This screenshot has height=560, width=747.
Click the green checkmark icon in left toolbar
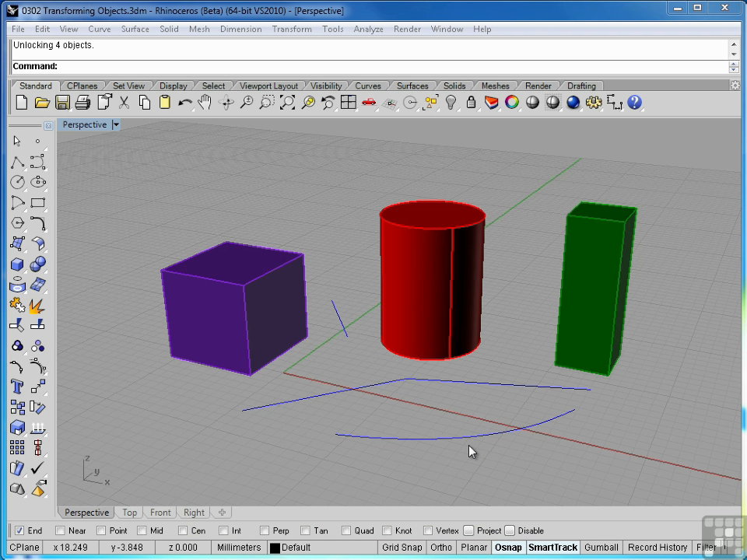pyautogui.click(x=37, y=468)
